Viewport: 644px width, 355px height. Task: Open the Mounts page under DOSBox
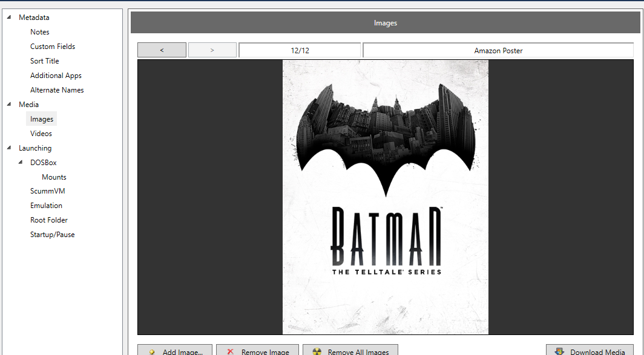[x=54, y=177]
